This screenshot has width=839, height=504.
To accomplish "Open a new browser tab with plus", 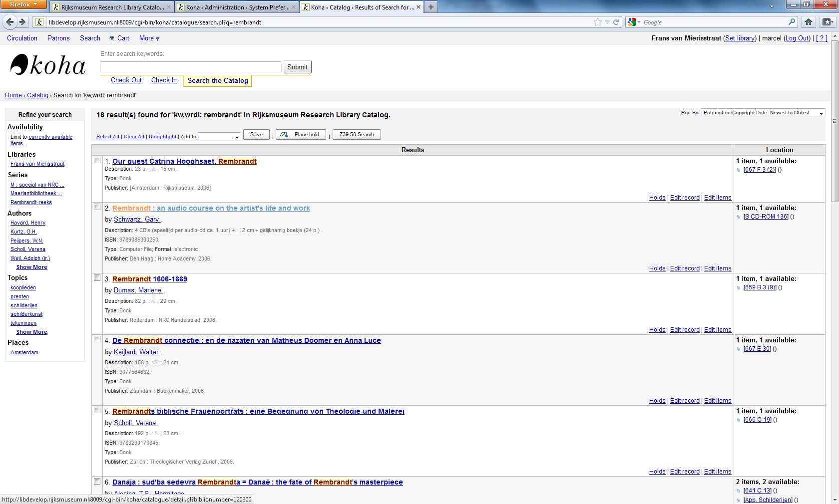I will tap(430, 7).
